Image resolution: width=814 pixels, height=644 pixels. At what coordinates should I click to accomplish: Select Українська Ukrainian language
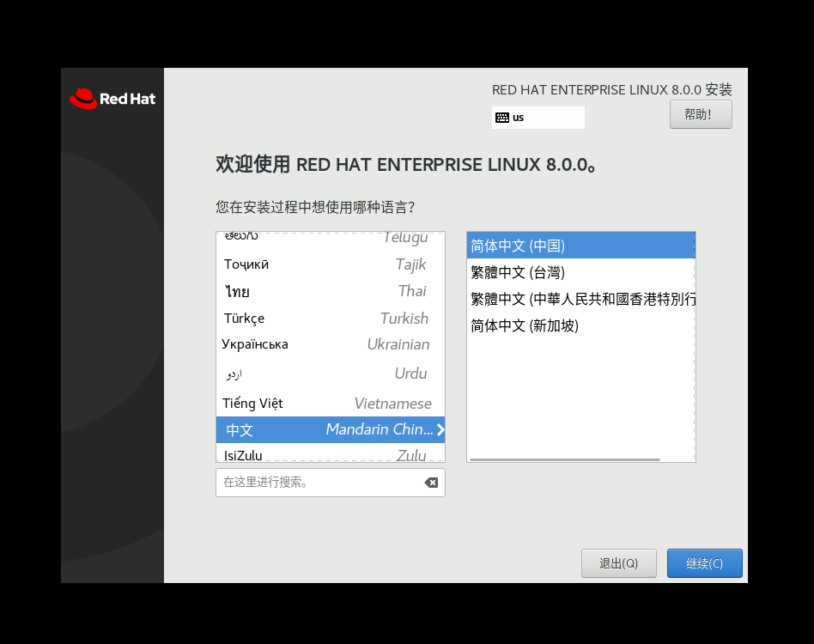click(330, 344)
